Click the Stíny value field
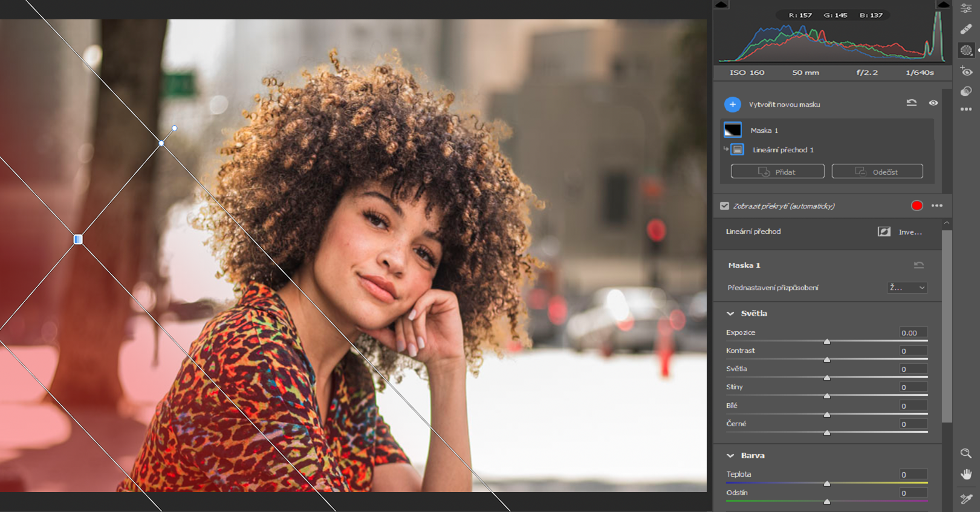 [x=913, y=387]
